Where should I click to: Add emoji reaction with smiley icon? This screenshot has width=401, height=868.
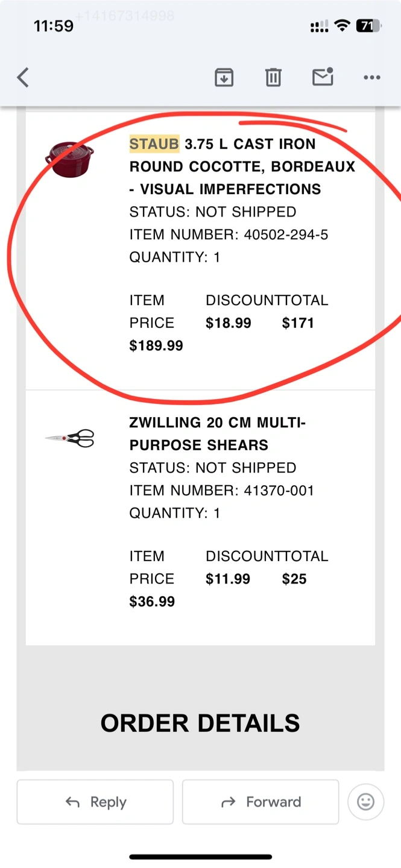[x=365, y=802]
